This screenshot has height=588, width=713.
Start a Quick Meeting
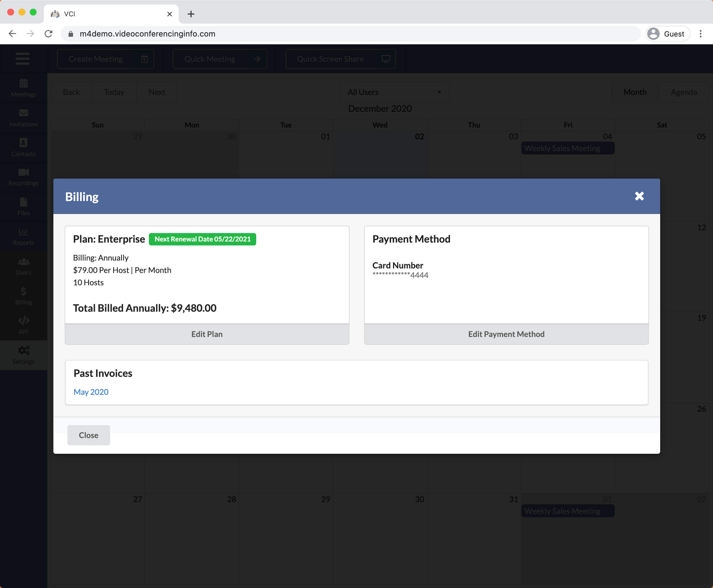pos(220,59)
